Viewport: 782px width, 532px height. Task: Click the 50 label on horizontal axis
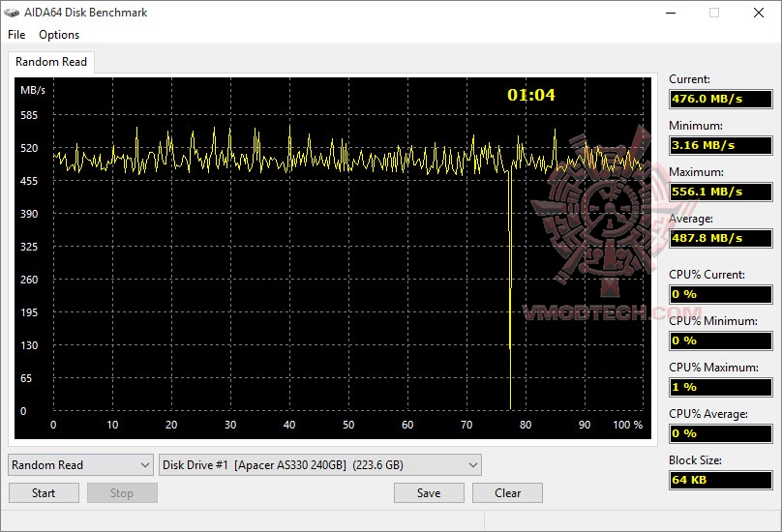[x=348, y=425]
